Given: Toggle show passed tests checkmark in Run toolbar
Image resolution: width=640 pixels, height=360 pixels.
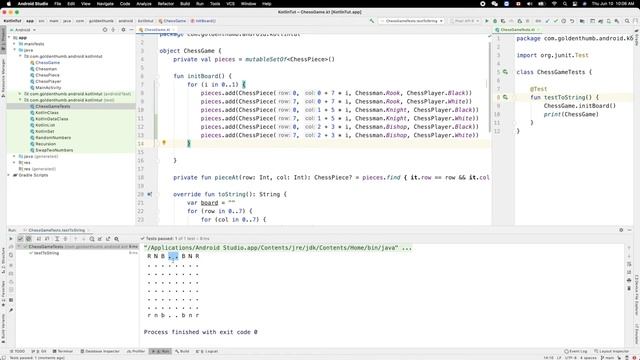Looking at the screenshot, I should tap(20, 239).
